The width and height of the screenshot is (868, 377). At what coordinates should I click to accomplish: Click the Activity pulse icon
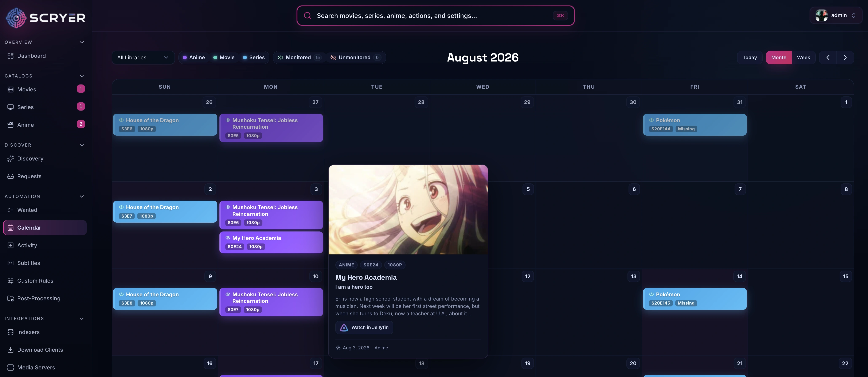click(11, 245)
